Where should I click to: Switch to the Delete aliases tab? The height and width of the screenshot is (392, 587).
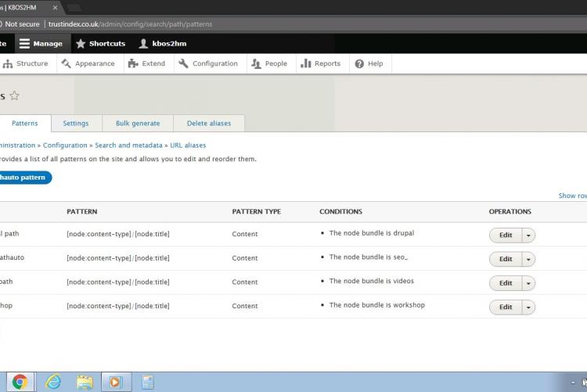point(209,123)
